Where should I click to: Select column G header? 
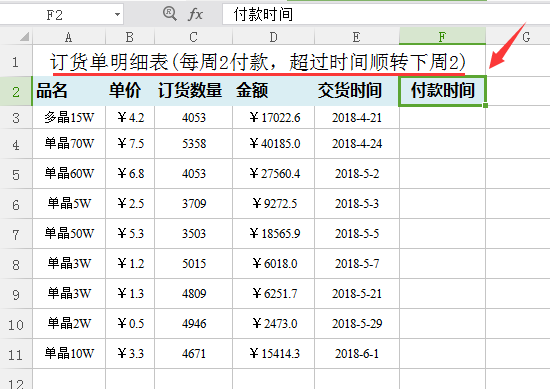518,37
